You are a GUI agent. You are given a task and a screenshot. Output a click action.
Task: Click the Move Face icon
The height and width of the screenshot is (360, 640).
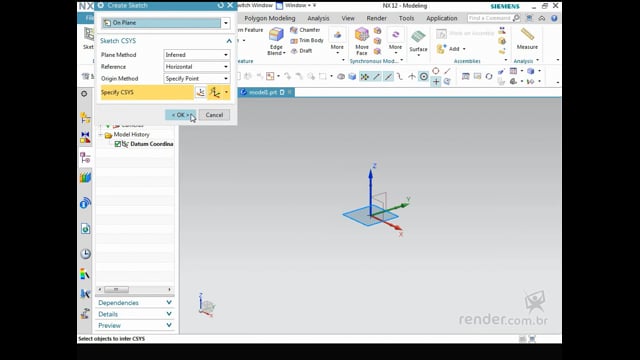[x=362, y=35]
